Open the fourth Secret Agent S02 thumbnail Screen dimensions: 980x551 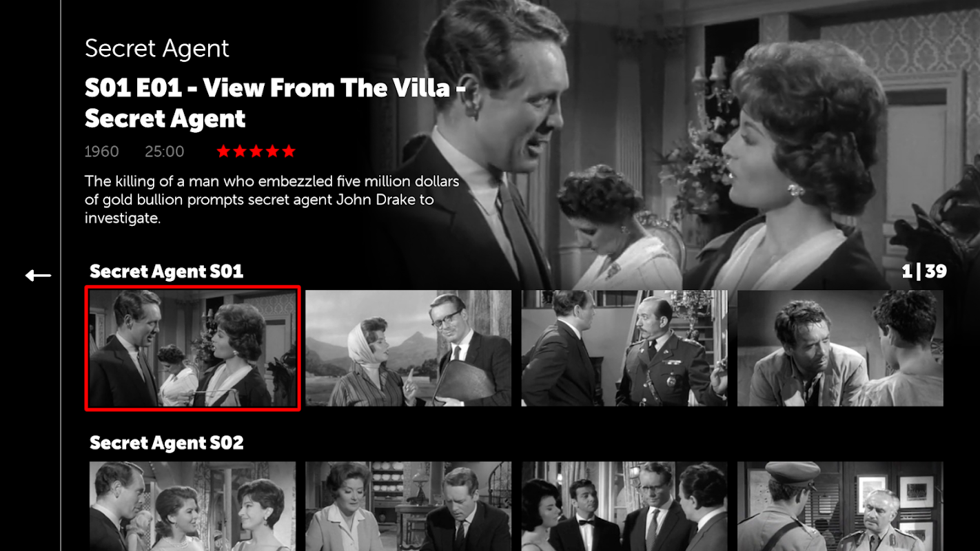click(840, 506)
